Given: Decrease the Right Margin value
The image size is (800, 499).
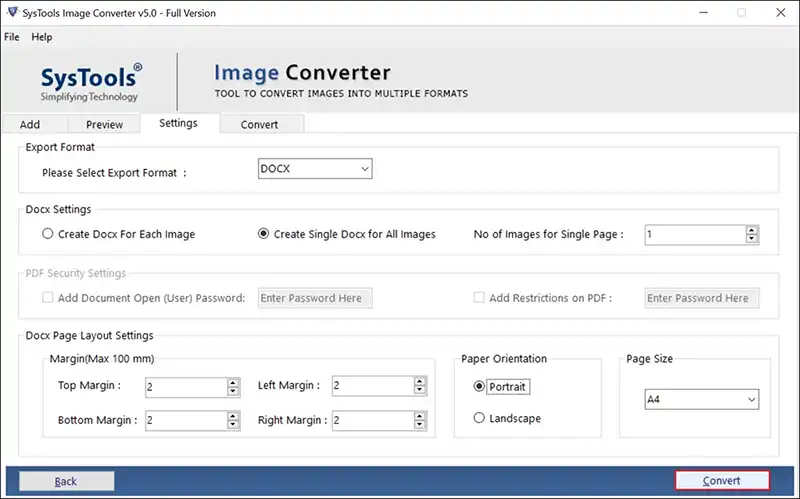Looking at the screenshot, I should point(420,425).
